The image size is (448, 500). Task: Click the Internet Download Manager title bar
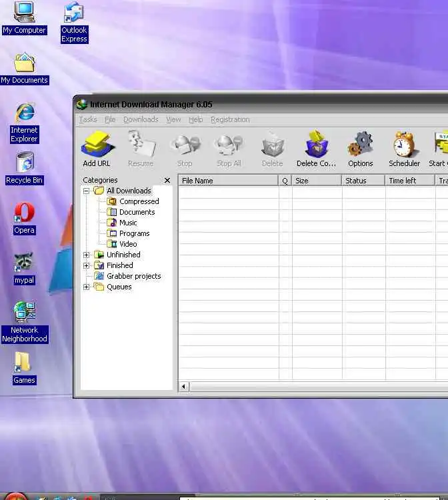(261, 104)
